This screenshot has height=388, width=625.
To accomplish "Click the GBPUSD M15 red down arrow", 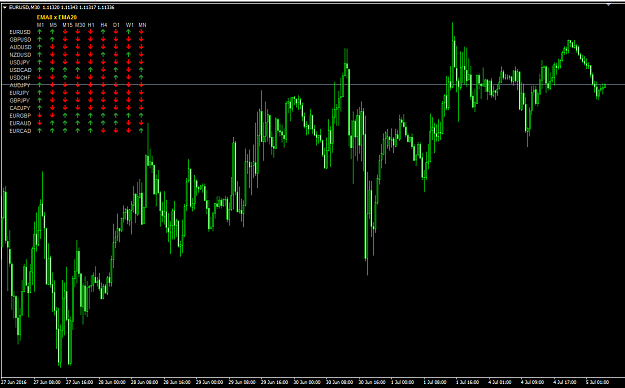I will (65, 39).
